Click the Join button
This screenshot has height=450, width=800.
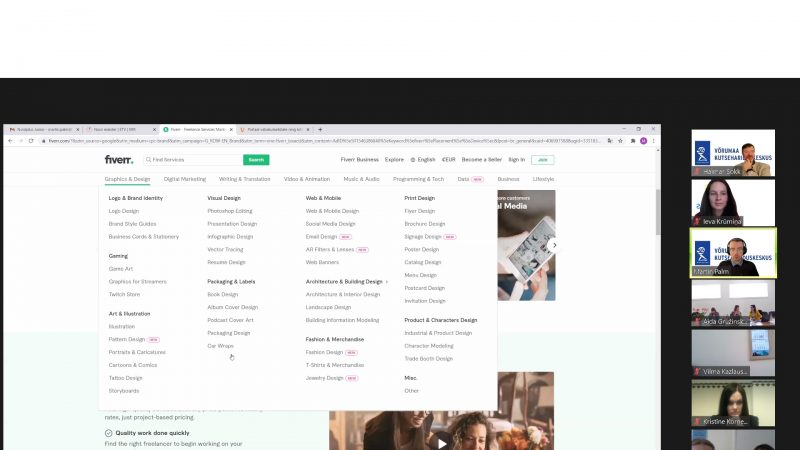click(542, 160)
